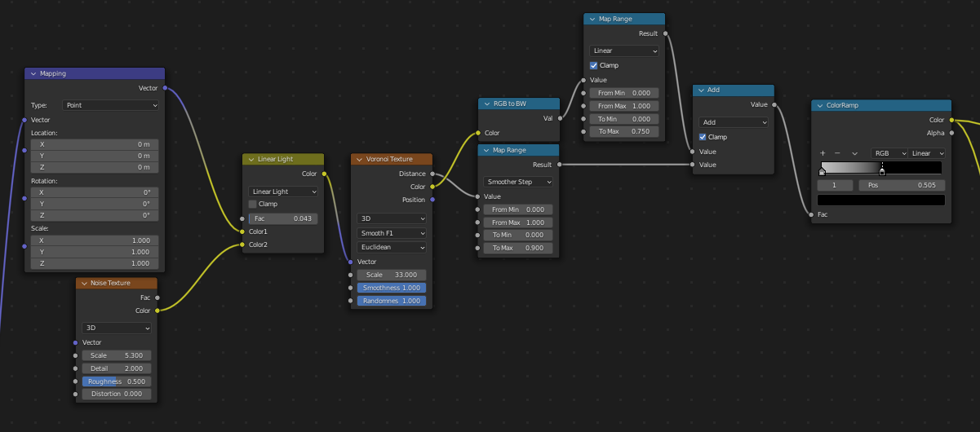Click the Linear Light Fac field 0.043
980x432 pixels.
283,218
